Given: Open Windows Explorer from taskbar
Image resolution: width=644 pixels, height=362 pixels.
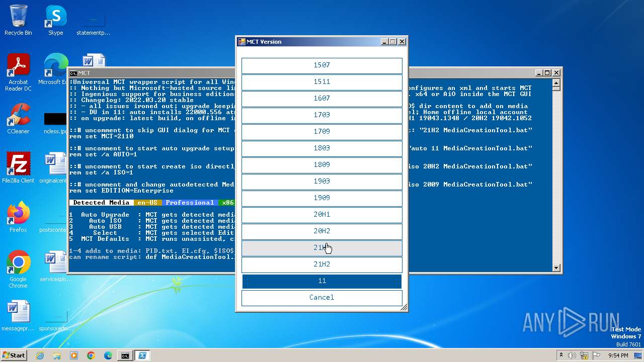Looking at the screenshot, I should click(57, 355).
